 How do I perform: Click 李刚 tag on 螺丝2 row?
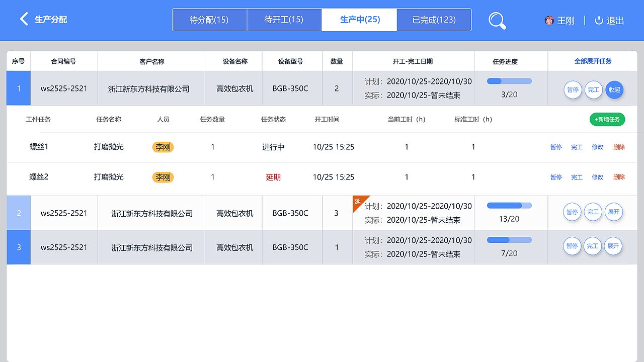(x=163, y=177)
